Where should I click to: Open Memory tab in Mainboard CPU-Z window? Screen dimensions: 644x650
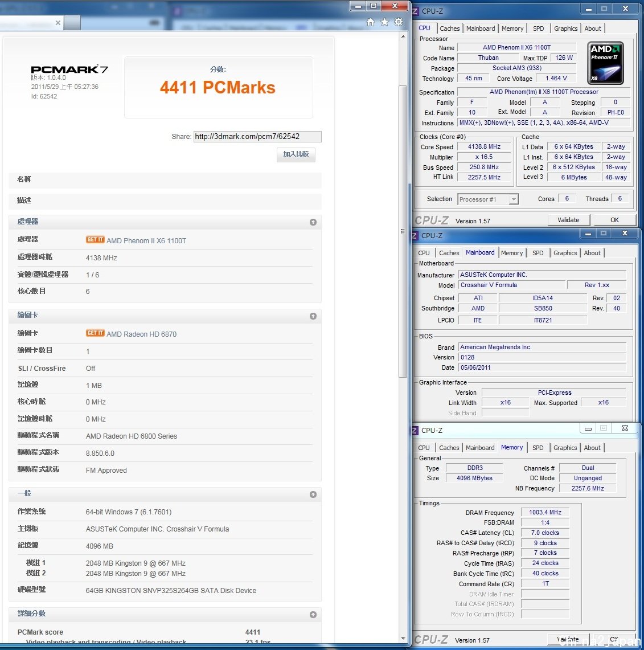pyautogui.click(x=512, y=253)
